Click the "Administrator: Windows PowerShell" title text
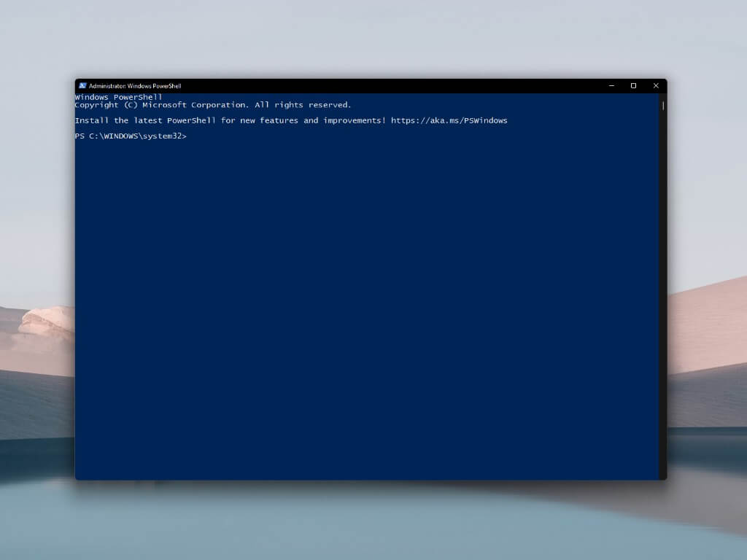 point(135,86)
